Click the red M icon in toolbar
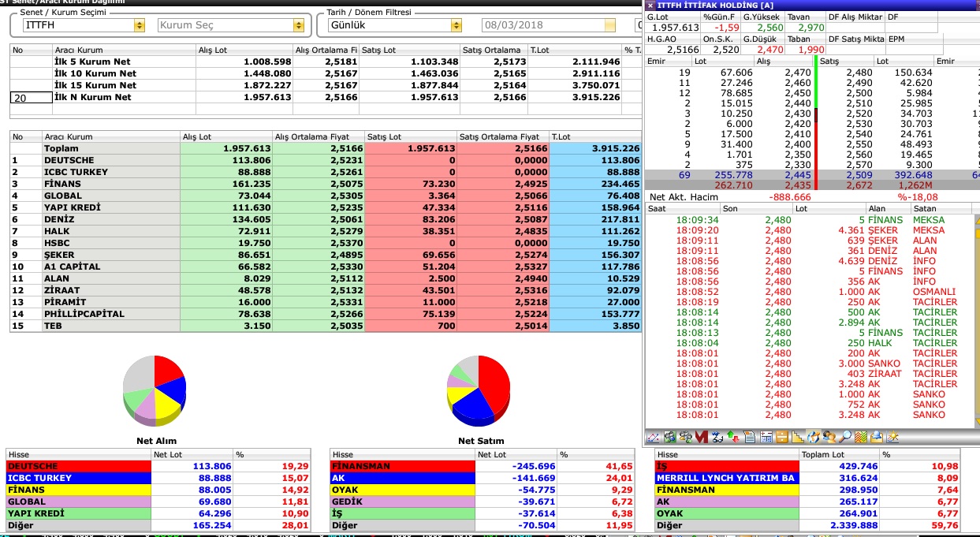This screenshot has height=537, width=980. [x=702, y=436]
